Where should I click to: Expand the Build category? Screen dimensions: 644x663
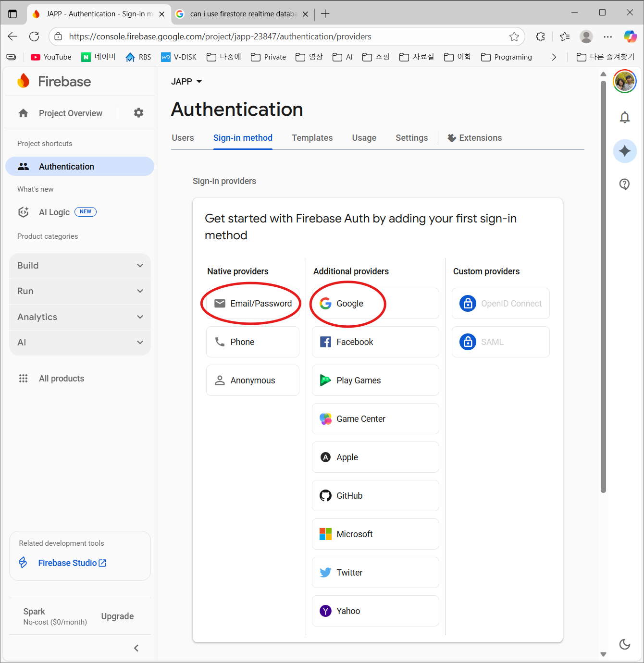coord(80,266)
